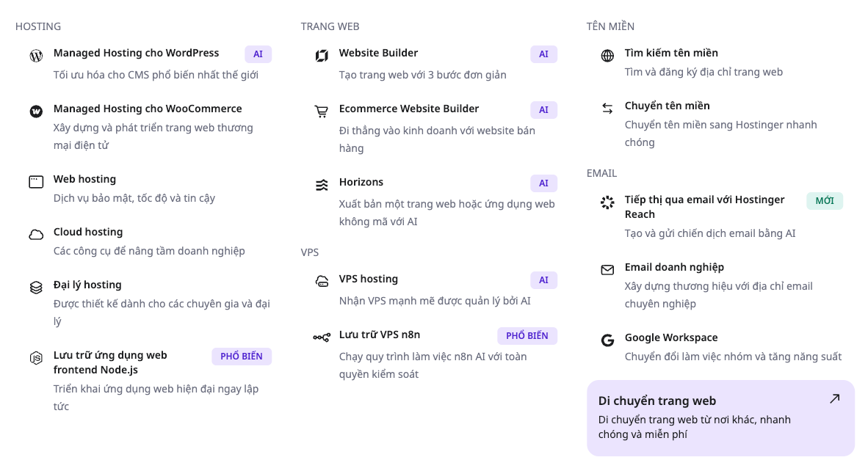Click the globe icon for Tìm kiếm tên miền
This screenshot has height=471, width=868.
pos(607,54)
